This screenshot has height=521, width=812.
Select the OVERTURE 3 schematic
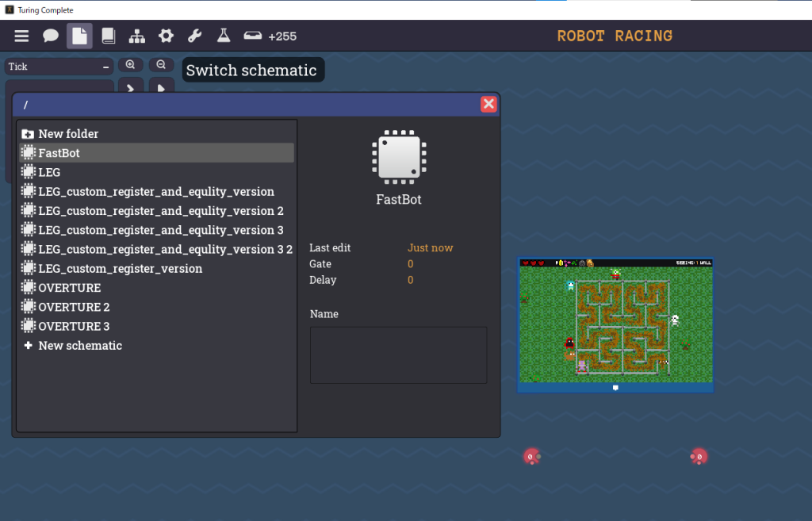pos(74,326)
